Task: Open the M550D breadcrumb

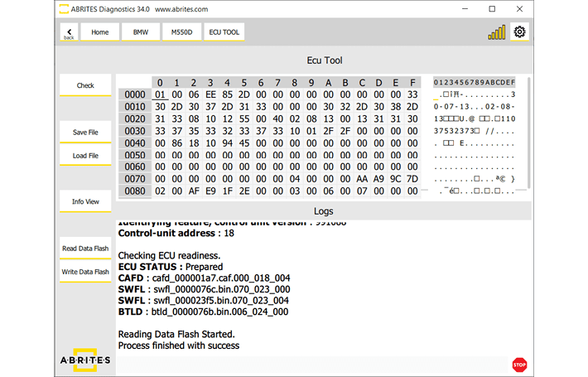Action: [x=181, y=32]
